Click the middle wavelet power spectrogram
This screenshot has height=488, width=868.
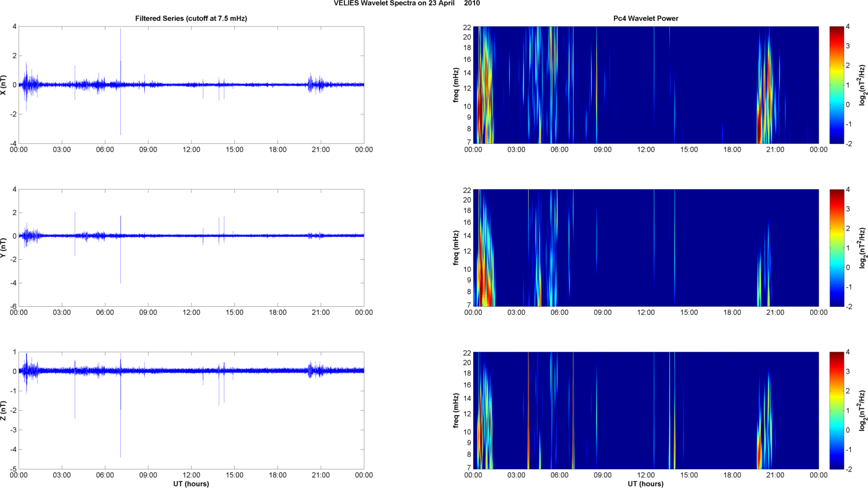pyautogui.click(x=646, y=248)
